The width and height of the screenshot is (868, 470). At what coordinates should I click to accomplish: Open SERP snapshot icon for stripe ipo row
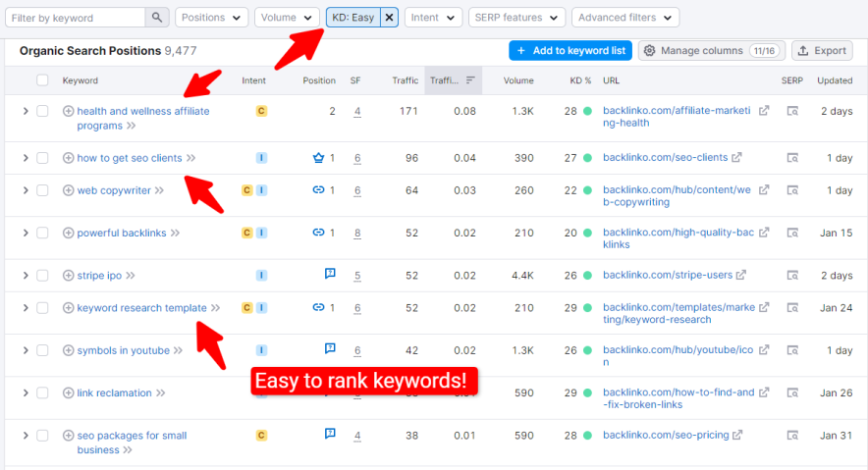point(792,276)
